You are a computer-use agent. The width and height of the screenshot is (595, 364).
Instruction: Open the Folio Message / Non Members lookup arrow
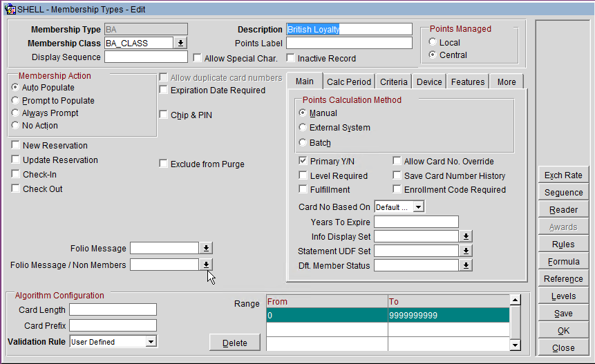point(206,265)
